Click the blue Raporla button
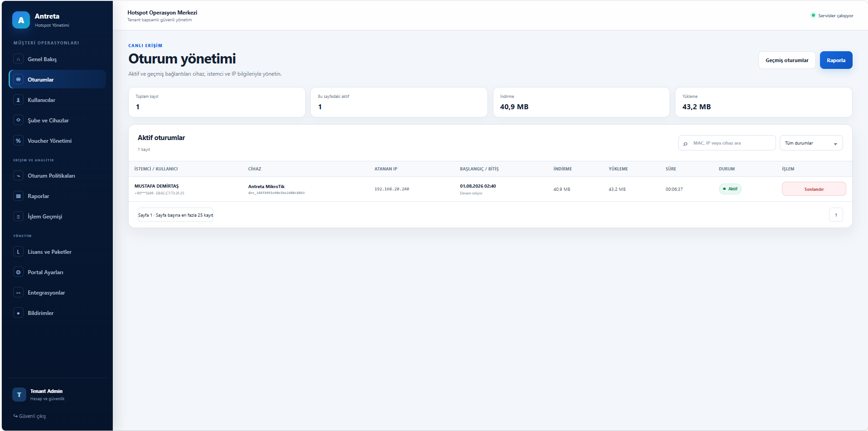The height and width of the screenshot is (431, 868). tap(836, 60)
